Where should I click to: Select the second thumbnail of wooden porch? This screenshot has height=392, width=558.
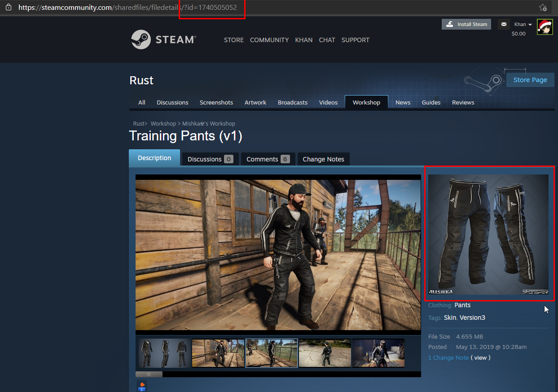tap(218, 353)
